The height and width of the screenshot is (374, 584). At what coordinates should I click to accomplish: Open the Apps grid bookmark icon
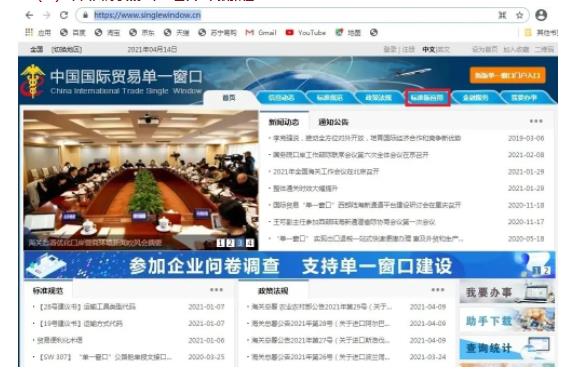tap(29, 32)
